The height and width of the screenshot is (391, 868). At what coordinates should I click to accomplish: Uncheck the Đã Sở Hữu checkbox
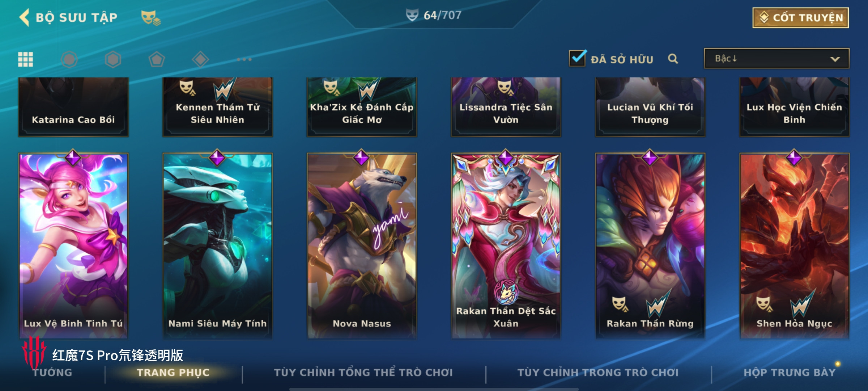point(577,58)
